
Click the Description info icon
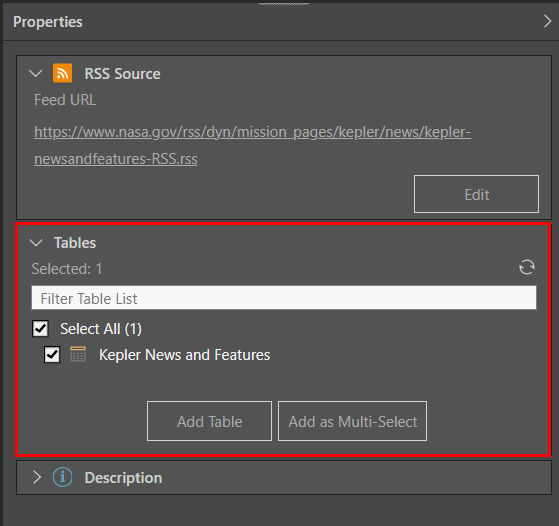(62, 477)
